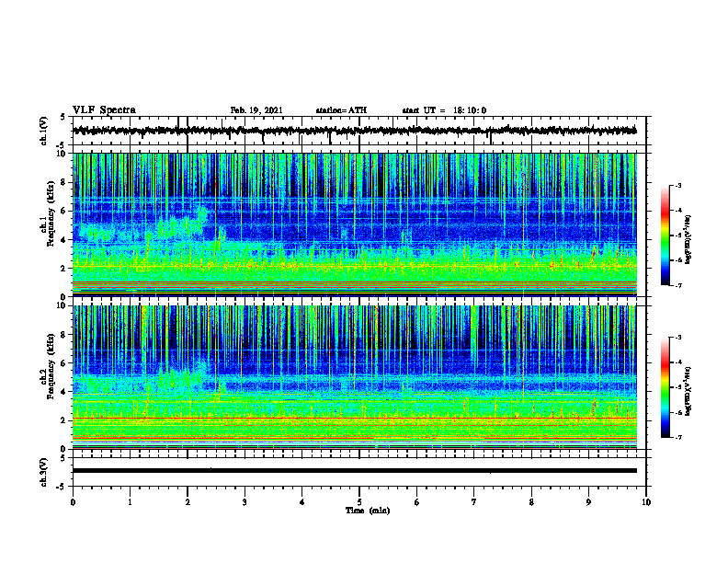Click inside the ch.2 frequency spectrogram
The width and height of the screenshot is (728, 563).
click(355, 377)
